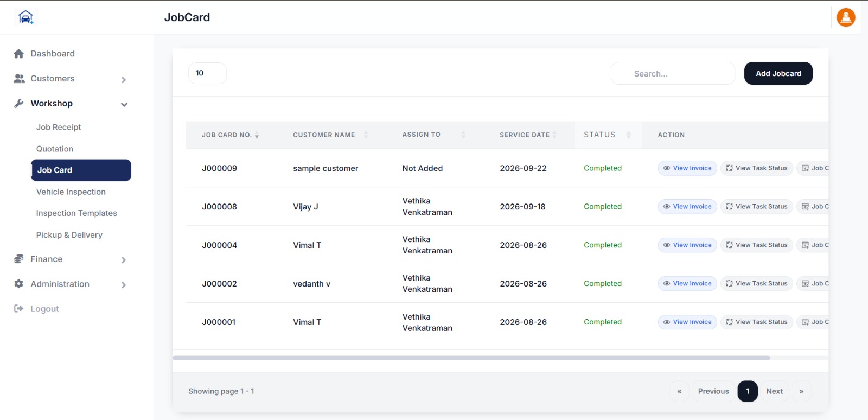Viewport: 868px width, 420px height.
Task: Sort by Job Card No. arrows icon
Action: (x=257, y=135)
